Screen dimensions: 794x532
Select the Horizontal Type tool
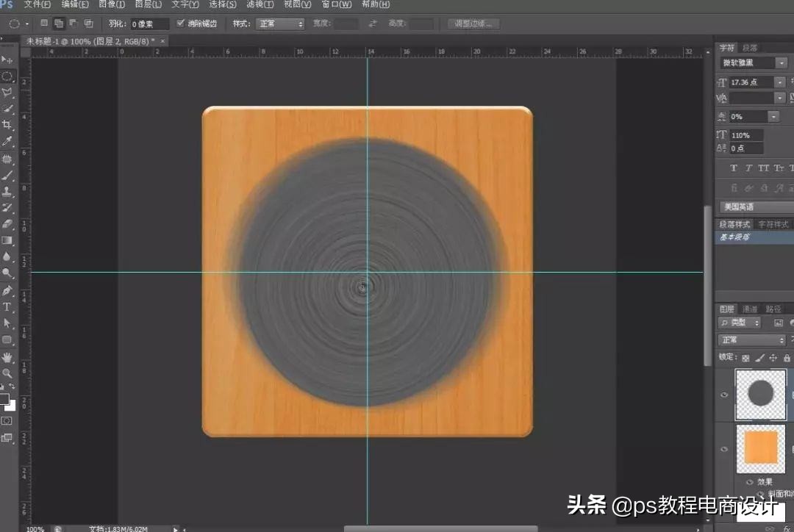coord(7,307)
